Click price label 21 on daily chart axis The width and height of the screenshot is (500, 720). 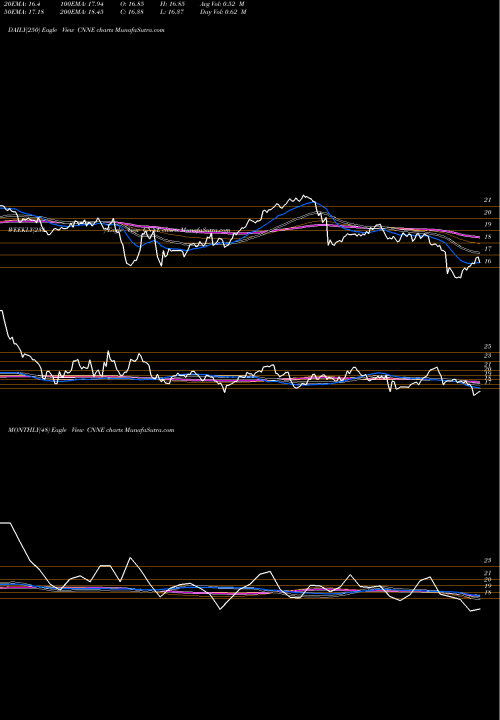(487, 200)
